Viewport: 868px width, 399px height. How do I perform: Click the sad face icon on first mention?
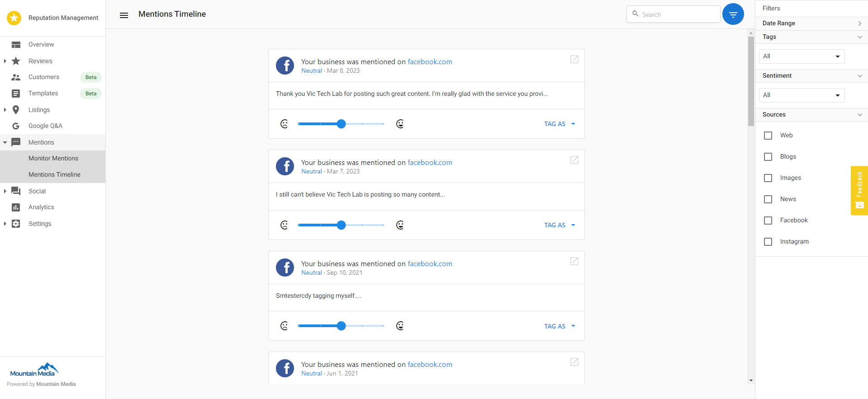284,124
